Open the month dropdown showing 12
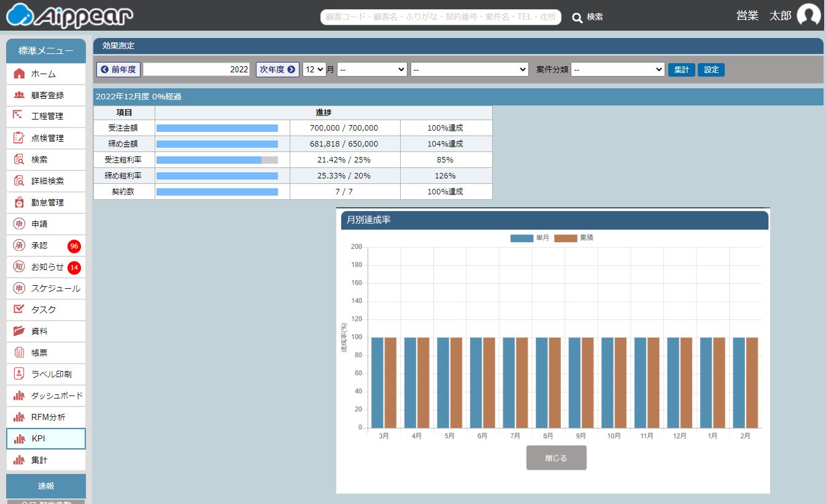 pyautogui.click(x=314, y=70)
